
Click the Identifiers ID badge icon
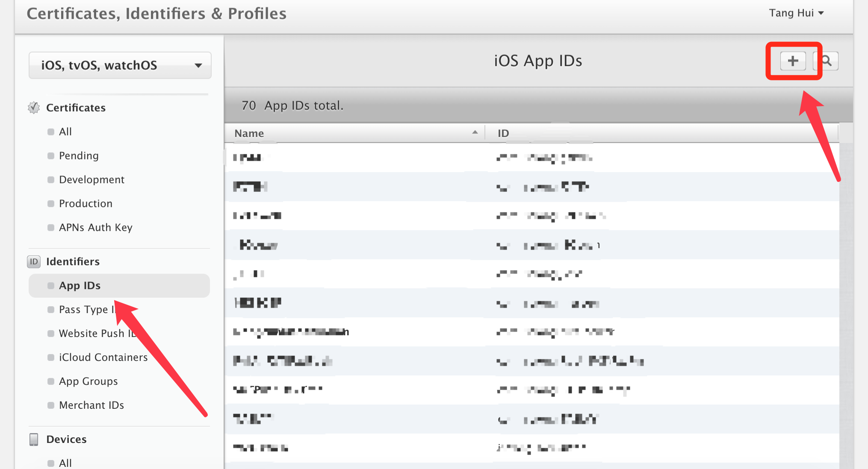click(x=34, y=261)
